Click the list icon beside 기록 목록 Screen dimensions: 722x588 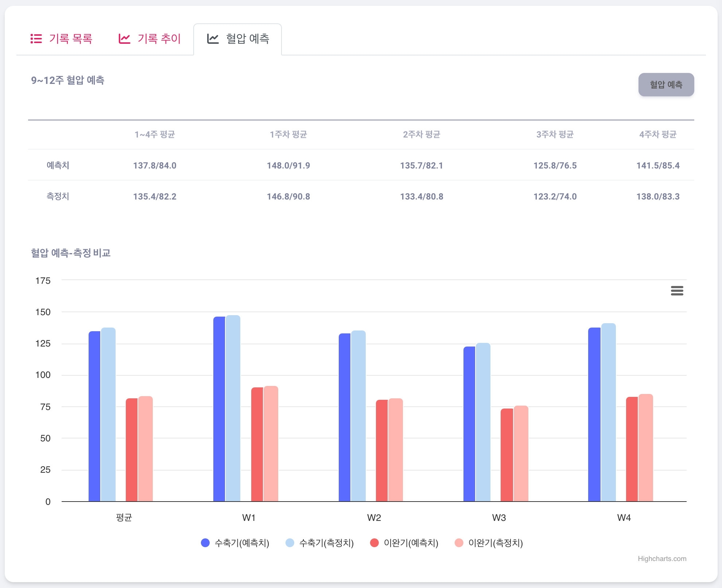click(36, 39)
